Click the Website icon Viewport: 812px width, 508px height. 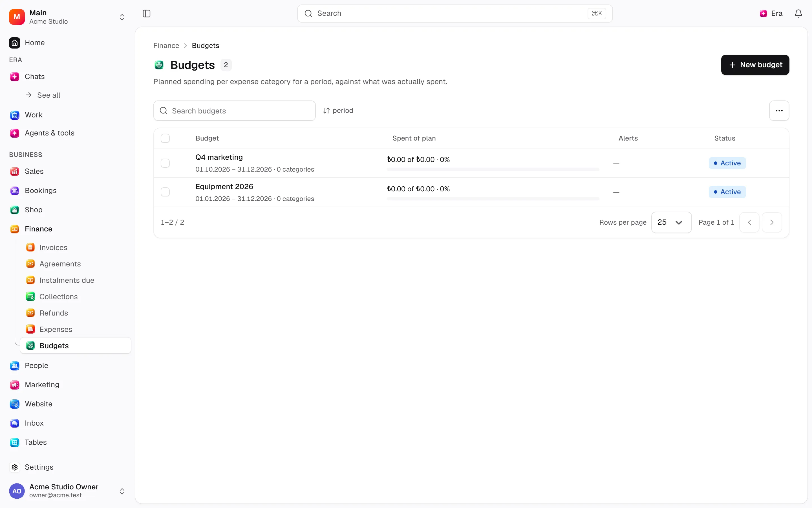(14, 404)
